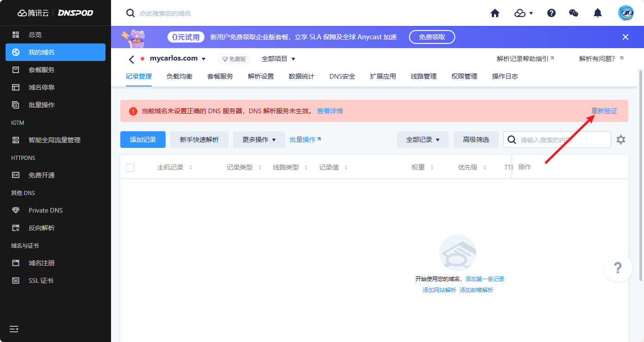Click the back arrow beside mycarlos.com

click(x=131, y=60)
